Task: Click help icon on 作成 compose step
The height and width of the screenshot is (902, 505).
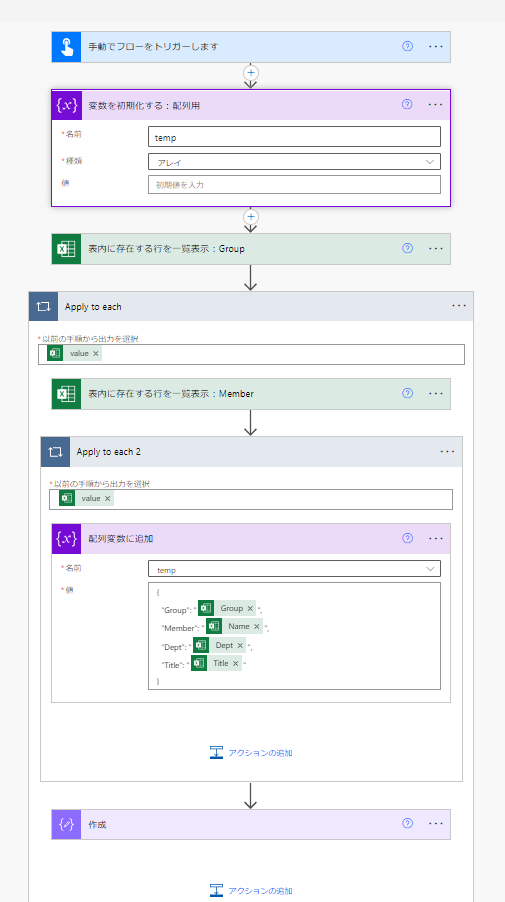Action: [407, 823]
